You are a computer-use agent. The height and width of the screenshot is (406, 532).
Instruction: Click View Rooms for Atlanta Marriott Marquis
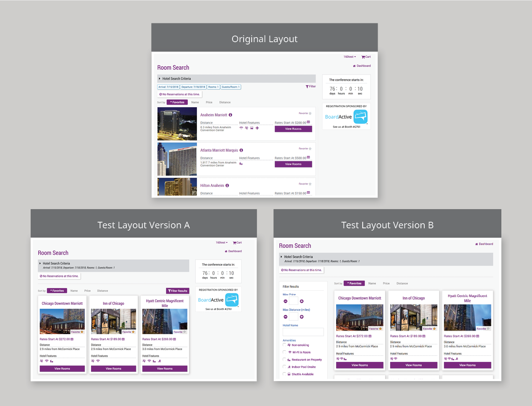(x=293, y=164)
